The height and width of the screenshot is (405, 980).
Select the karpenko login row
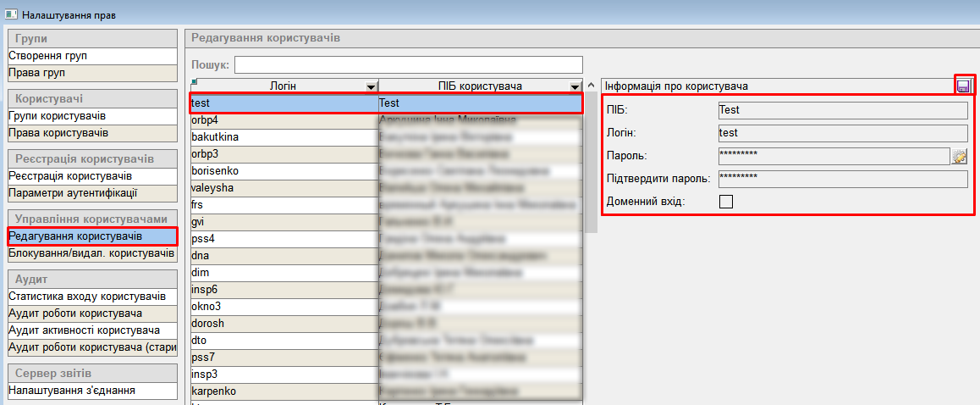tap(284, 391)
